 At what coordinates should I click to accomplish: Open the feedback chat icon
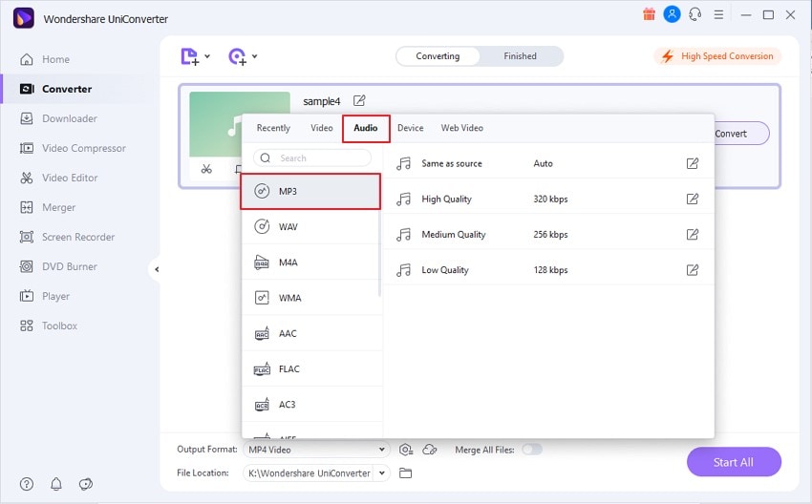(x=85, y=484)
